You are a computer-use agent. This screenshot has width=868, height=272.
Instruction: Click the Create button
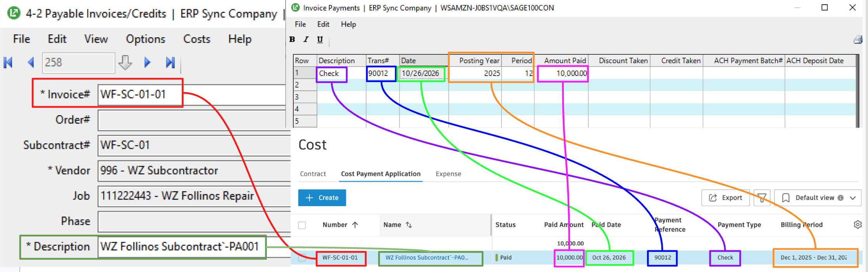322,198
